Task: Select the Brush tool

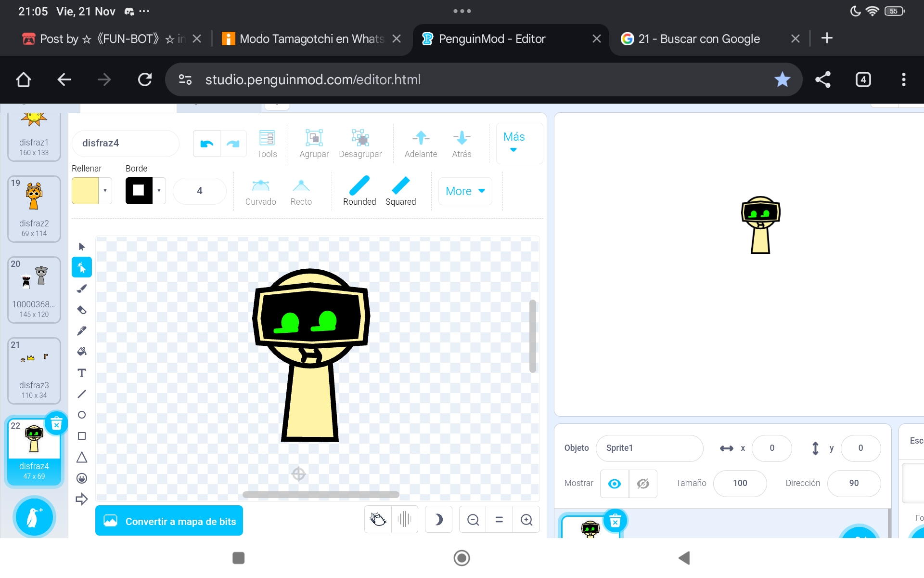Action: coord(82,289)
